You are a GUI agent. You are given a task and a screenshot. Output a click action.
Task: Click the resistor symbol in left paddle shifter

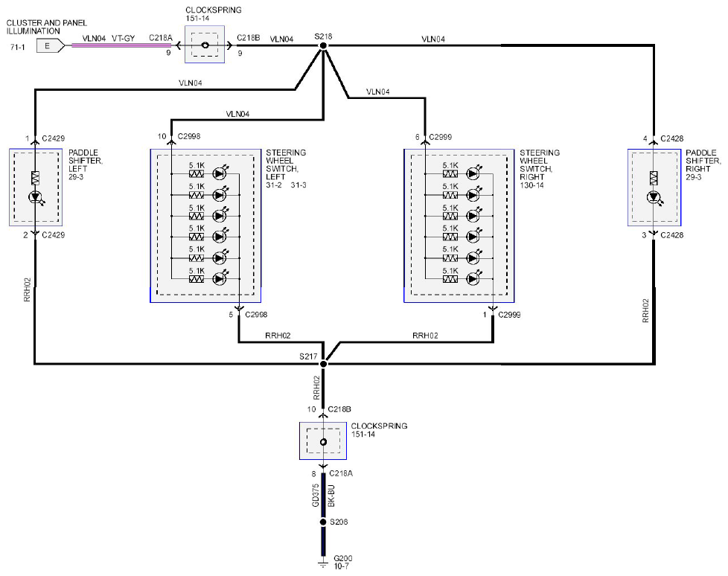tap(35, 178)
